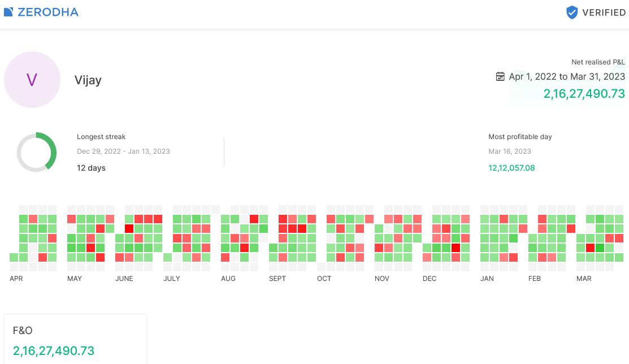
Task: Click the AUG month label on heatmap
Action: pyautogui.click(x=228, y=279)
